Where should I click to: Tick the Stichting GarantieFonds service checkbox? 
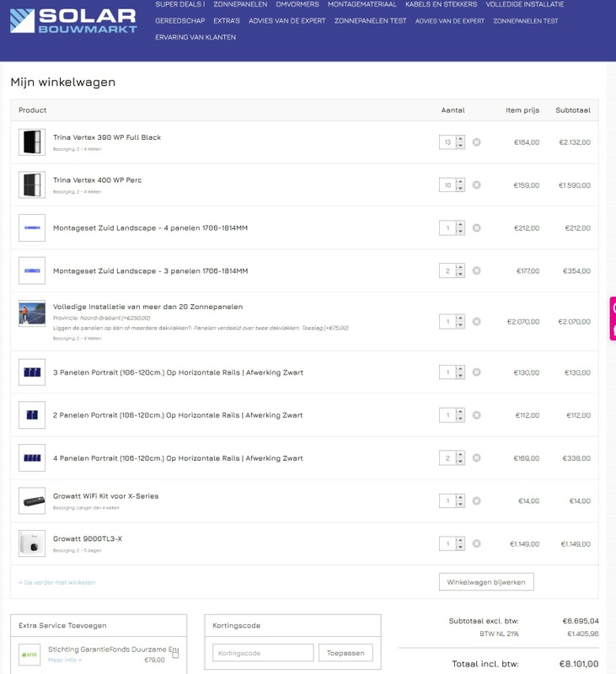point(175,654)
